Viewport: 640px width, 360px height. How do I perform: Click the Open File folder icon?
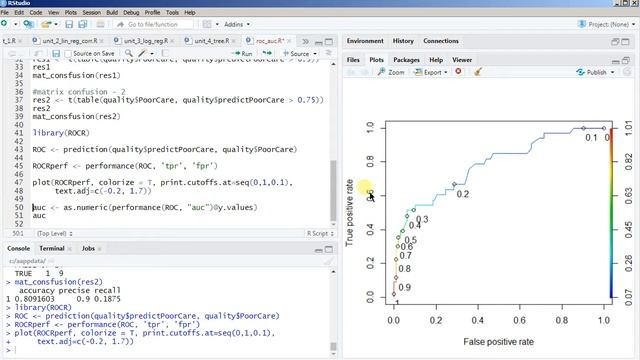coord(46,24)
